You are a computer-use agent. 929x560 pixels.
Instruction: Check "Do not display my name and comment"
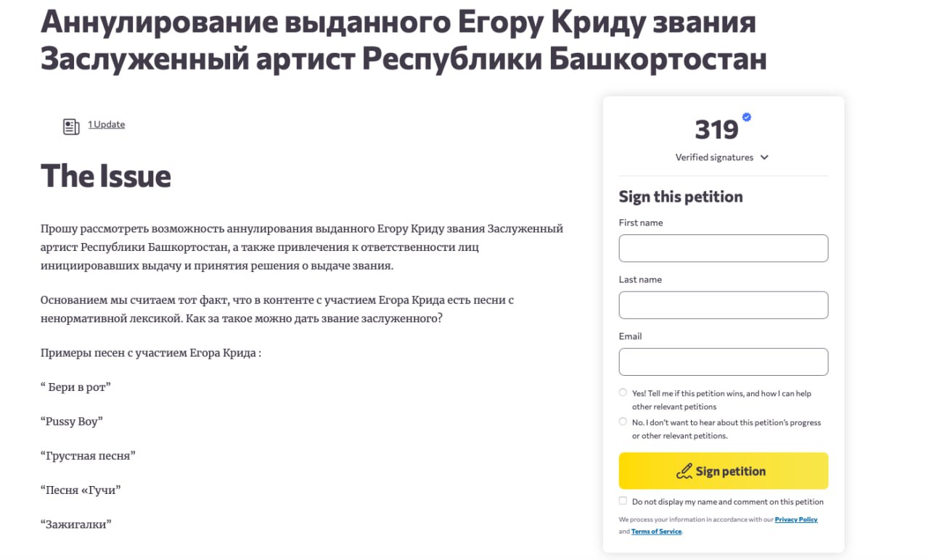click(x=623, y=501)
